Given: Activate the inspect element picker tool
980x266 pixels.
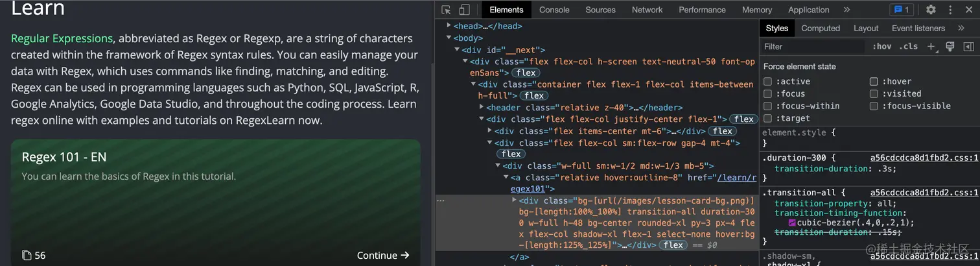Looking at the screenshot, I should (x=446, y=10).
